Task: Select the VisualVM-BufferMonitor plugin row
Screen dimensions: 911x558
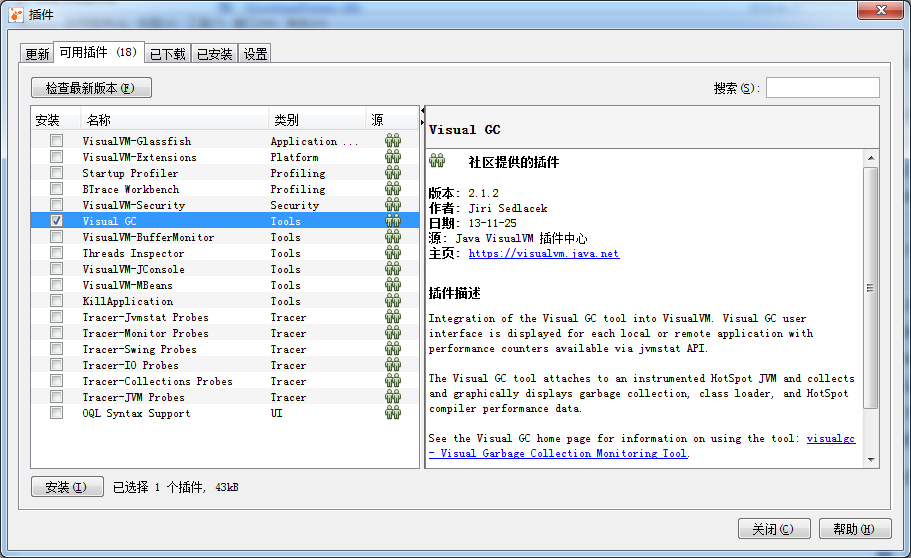Action: click(225, 237)
